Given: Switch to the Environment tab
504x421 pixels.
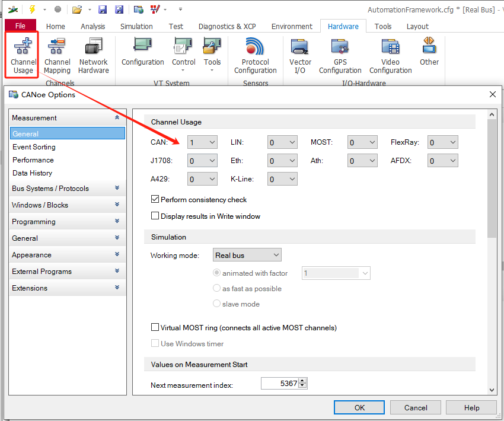Looking at the screenshot, I should (x=292, y=26).
